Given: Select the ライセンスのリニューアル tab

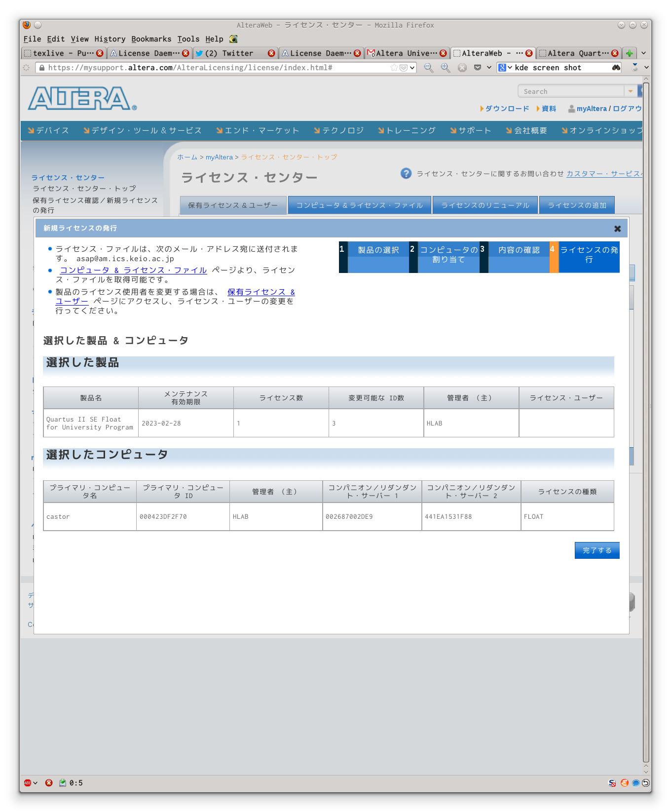Looking at the screenshot, I should 485,205.
